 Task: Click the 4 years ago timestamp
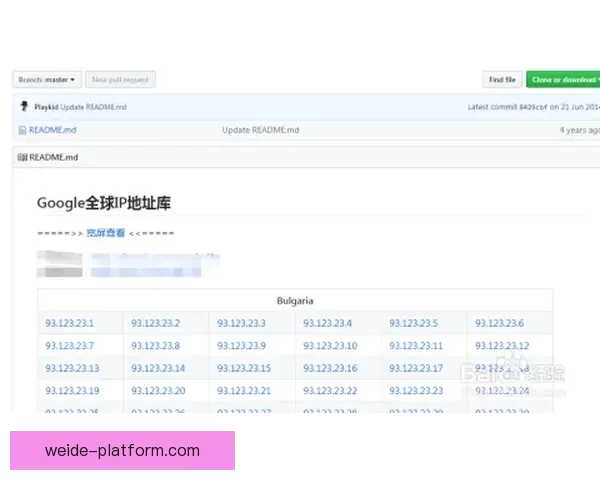(579, 131)
